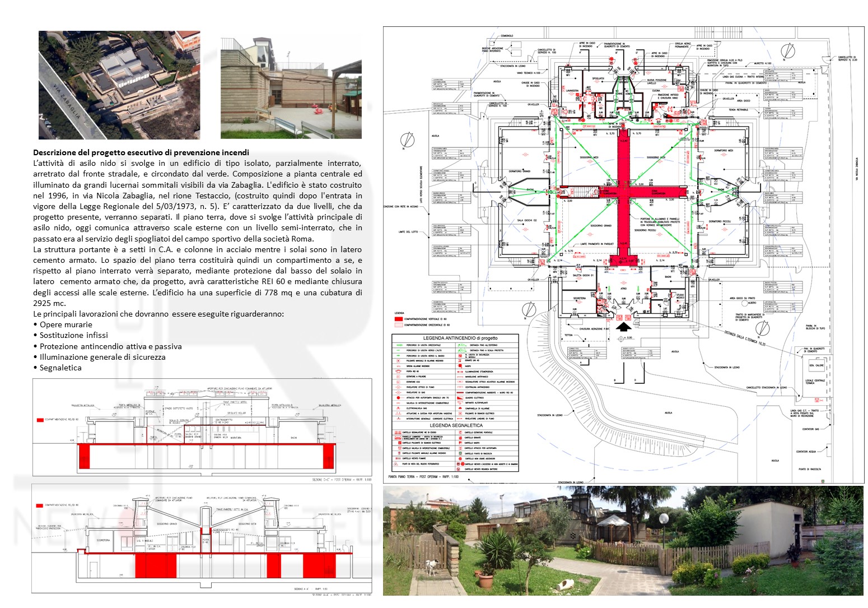Click the green 'Percorso di uscita orizzontale' legend symbol
Viewport: 868px width, 608px height.
(x=399, y=345)
